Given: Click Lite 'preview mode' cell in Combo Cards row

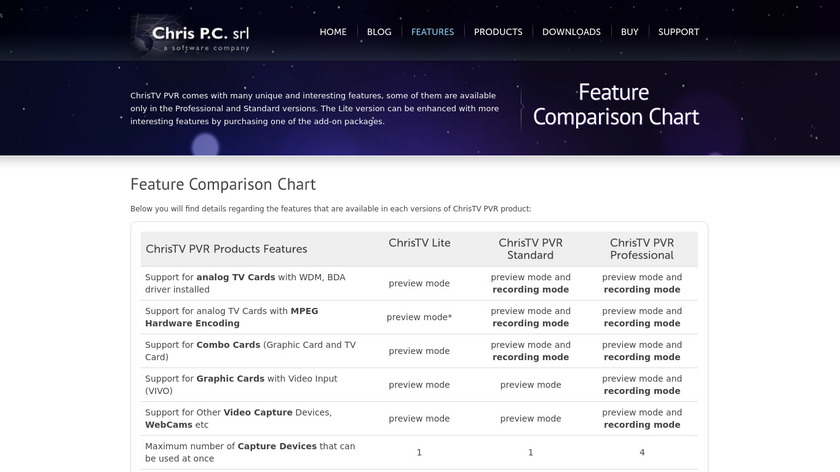Looking at the screenshot, I should pyautogui.click(x=419, y=350).
